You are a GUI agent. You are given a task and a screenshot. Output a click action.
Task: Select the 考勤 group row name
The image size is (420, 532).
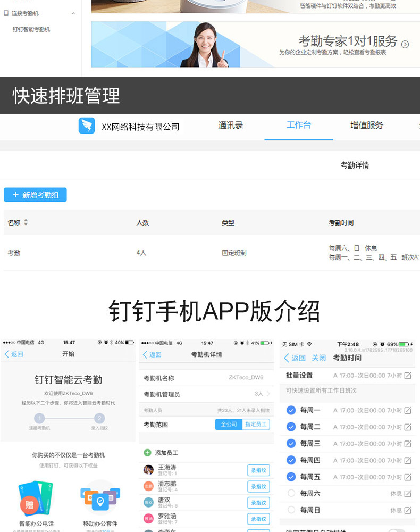[x=14, y=253]
